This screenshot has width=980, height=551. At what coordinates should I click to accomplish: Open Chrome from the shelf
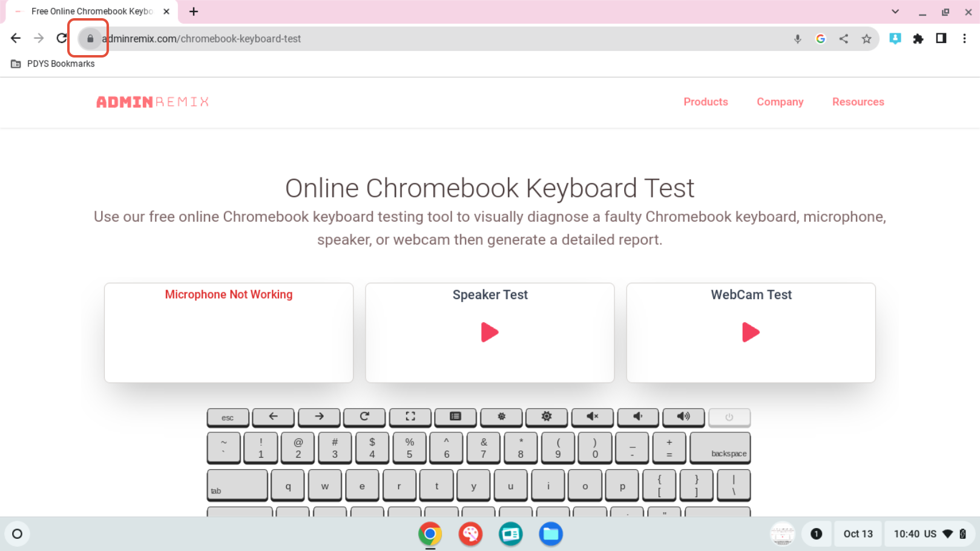(x=430, y=534)
